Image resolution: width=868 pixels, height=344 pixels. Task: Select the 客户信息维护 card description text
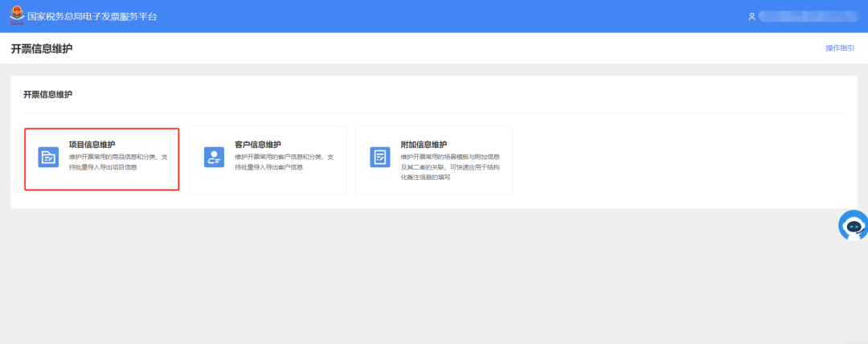click(x=284, y=162)
